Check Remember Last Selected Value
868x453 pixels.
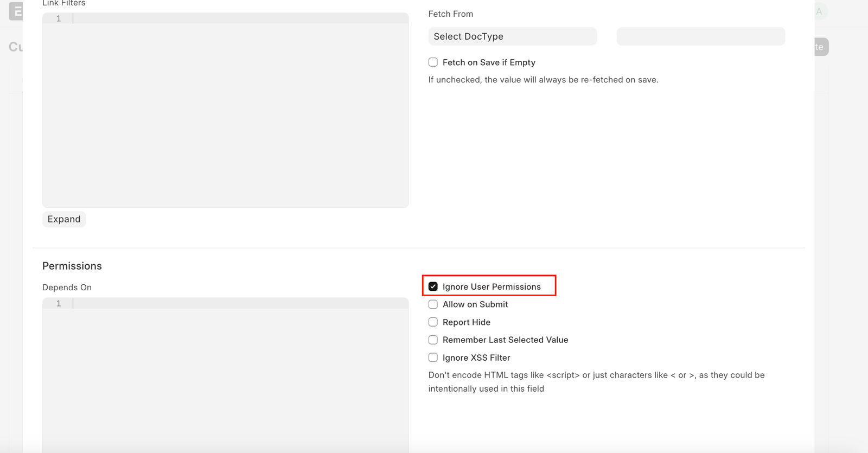point(433,340)
